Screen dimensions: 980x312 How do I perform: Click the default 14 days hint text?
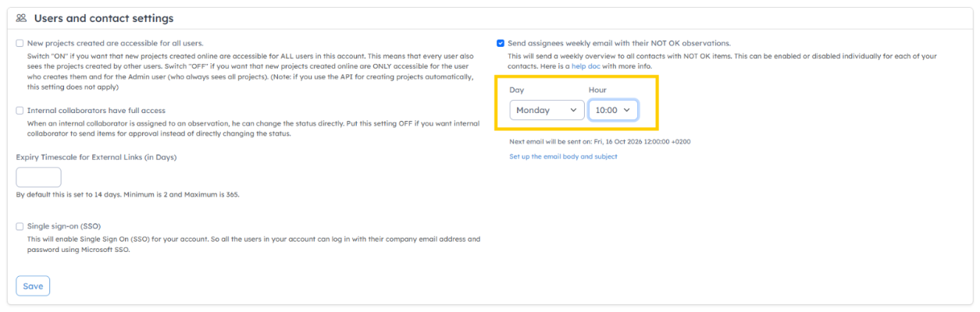tap(127, 194)
